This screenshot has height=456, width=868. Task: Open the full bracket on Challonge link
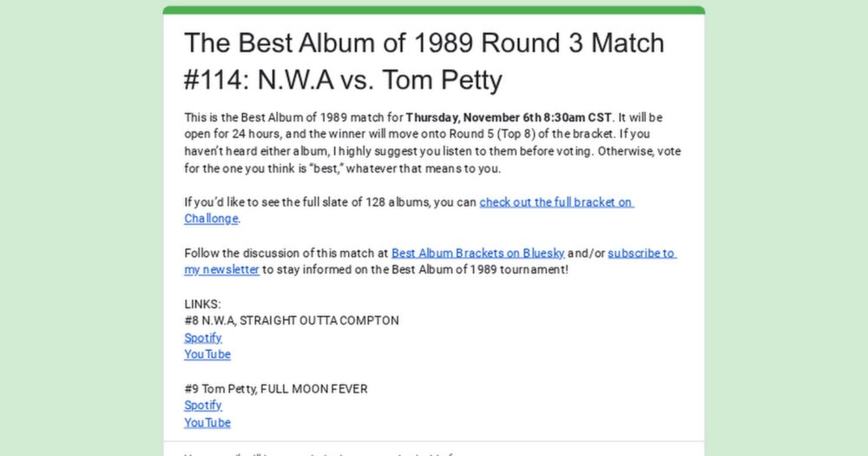[556, 202]
